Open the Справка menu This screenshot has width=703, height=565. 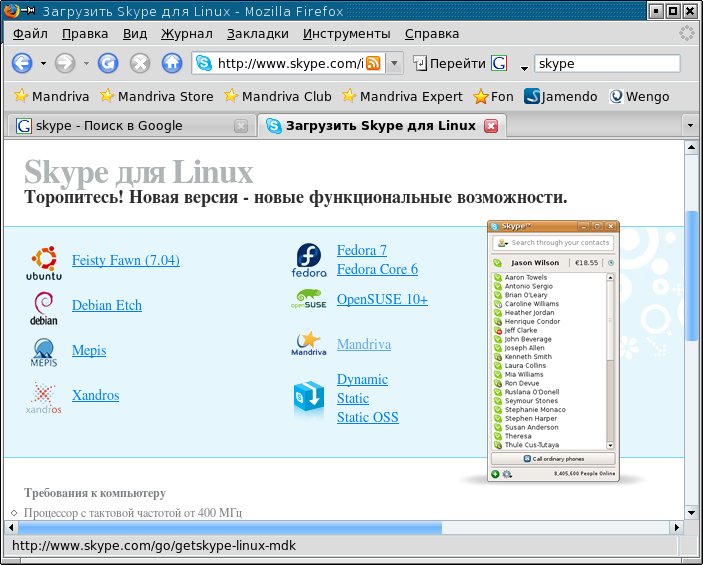point(432,34)
